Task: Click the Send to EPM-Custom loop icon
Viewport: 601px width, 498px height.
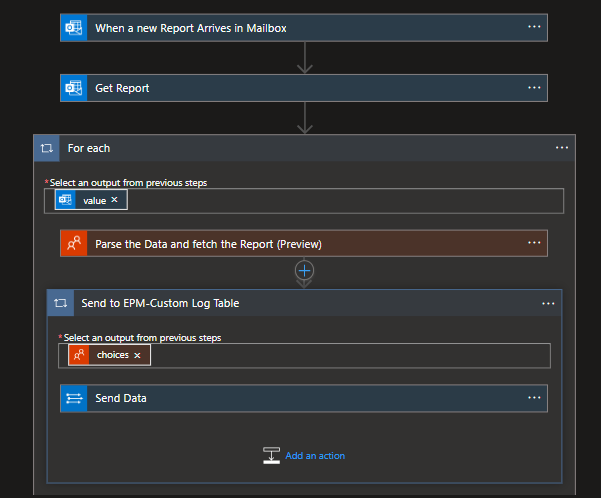Action: tap(61, 303)
